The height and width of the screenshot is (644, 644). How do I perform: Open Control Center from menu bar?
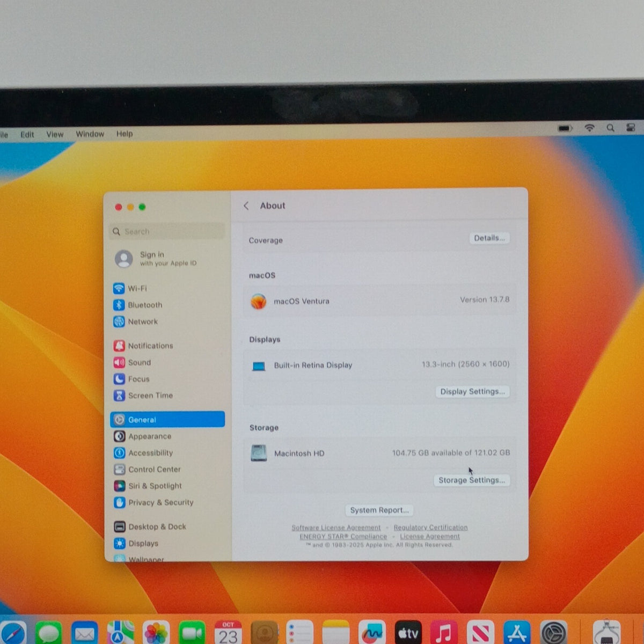point(631,128)
